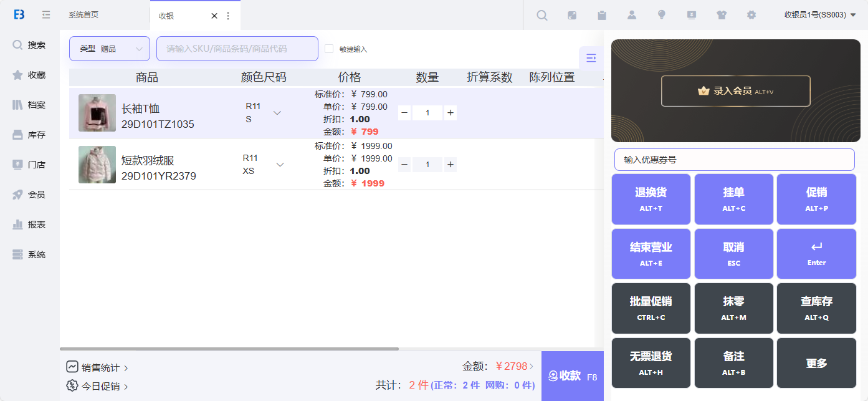The image size is (868, 401).
Task: Switch to the 系统首页 tab
Action: click(x=83, y=15)
